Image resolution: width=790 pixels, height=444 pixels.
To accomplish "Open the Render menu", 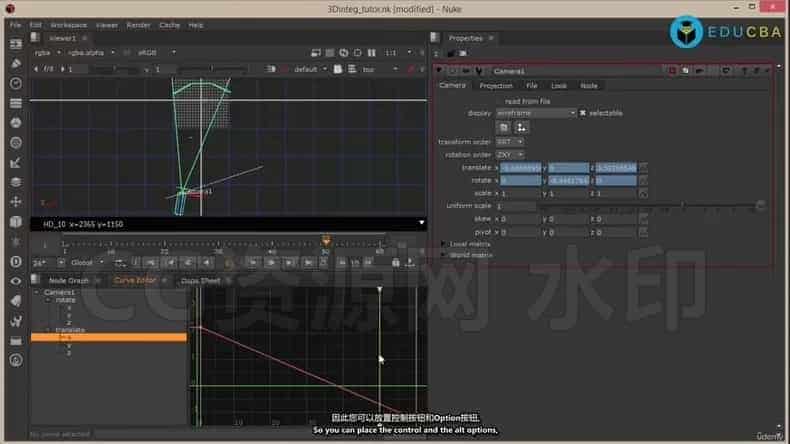I will click(138, 25).
